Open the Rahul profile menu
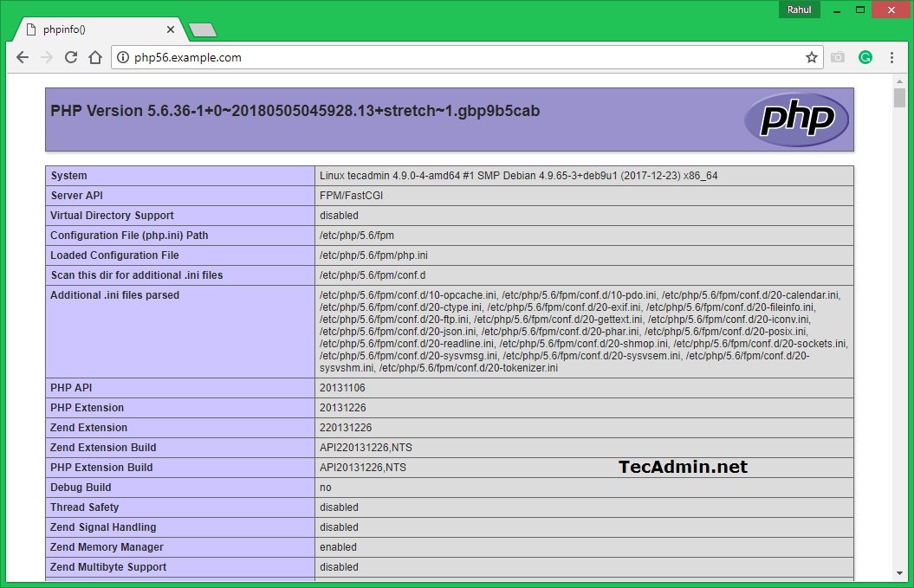914x588 pixels. point(799,10)
